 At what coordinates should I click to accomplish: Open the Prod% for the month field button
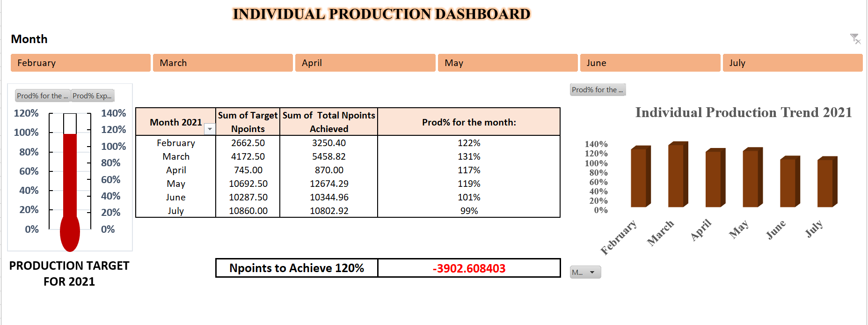coord(42,96)
